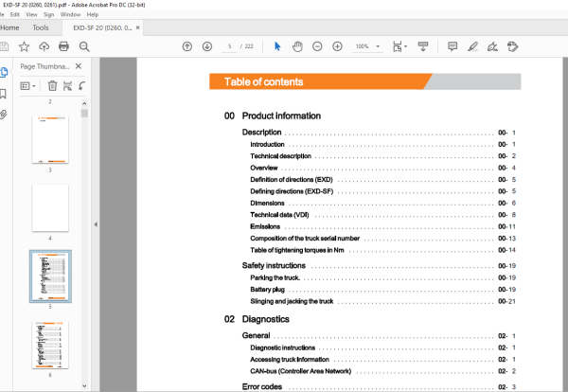This screenshot has height=392, width=568.
Task: Activate the Hand pan tool
Action: (x=297, y=46)
